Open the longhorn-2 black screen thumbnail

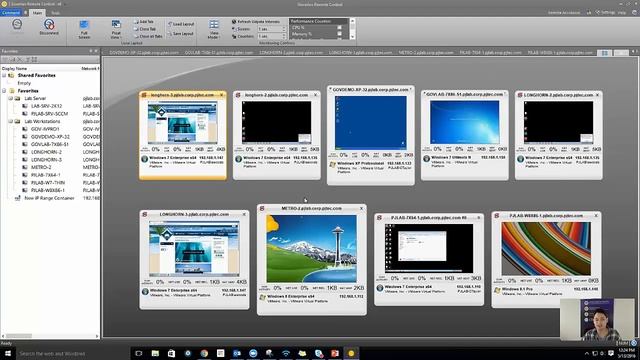pyautogui.click(x=276, y=122)
